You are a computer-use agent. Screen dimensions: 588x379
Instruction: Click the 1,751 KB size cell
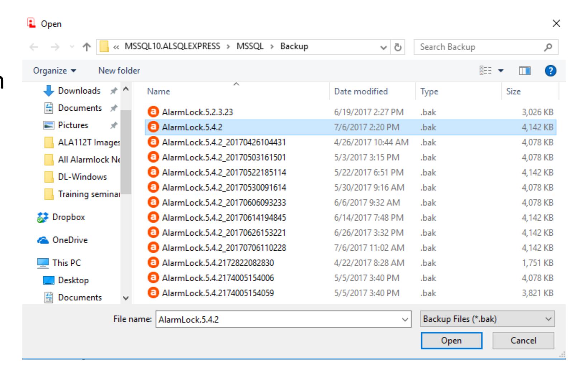pos(537,263)
